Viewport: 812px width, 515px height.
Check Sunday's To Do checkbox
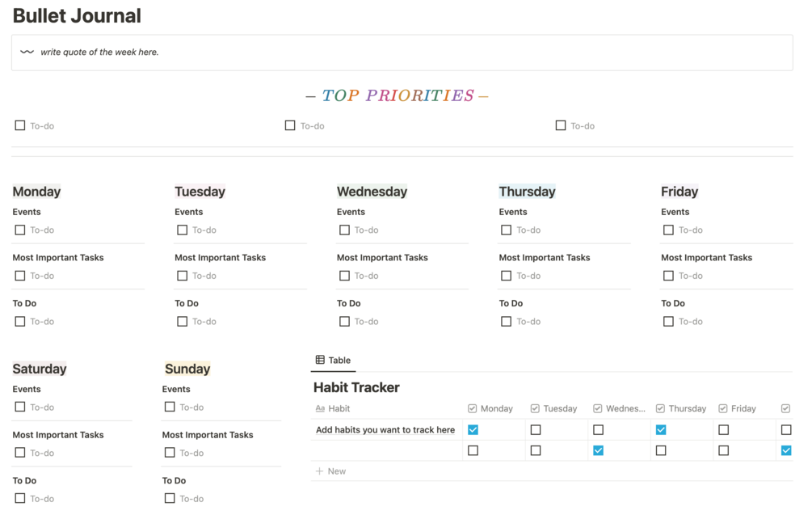(x=170, y=498)
